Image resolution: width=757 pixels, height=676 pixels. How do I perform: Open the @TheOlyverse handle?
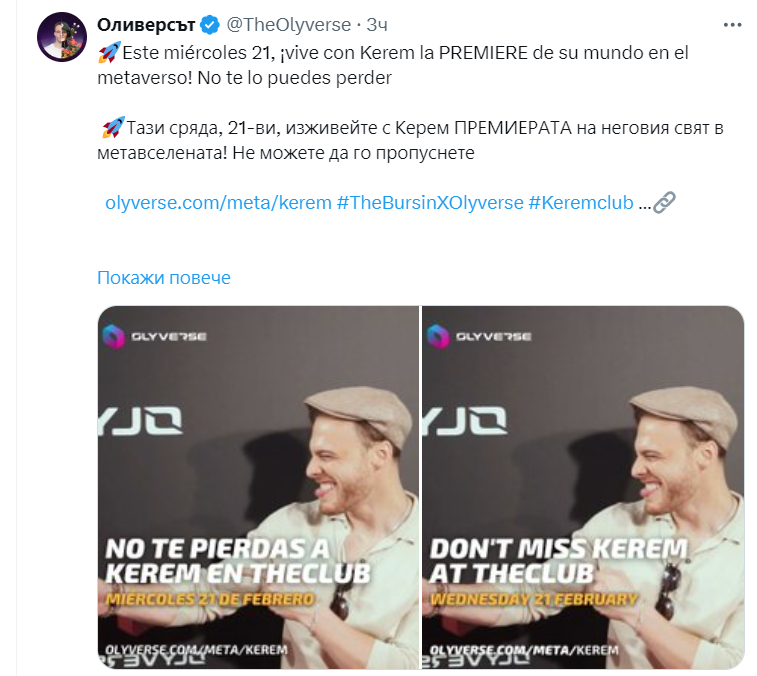(289, 25)
